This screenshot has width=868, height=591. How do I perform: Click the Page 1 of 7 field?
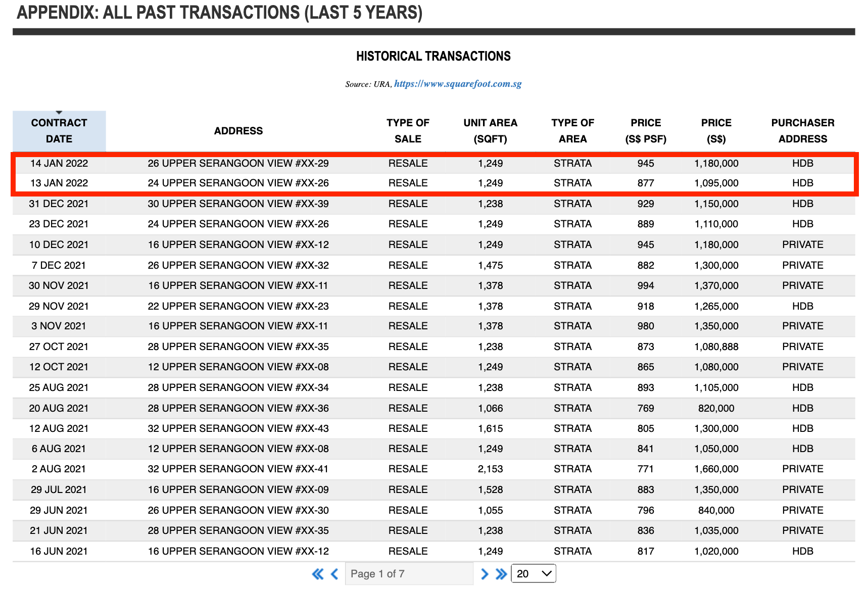point(409,574)
